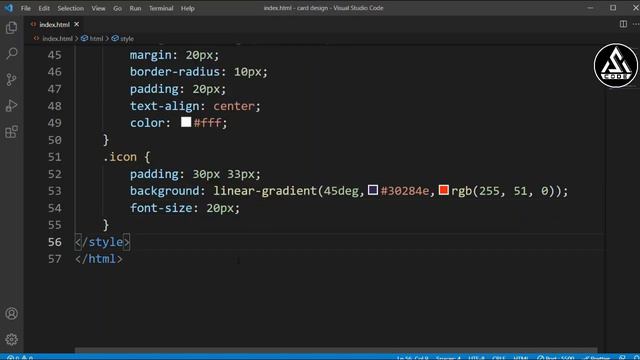This screenshot has height=360, width=640.
Task: Expand the html breadcrumb segment
Action: coord(96,39)
